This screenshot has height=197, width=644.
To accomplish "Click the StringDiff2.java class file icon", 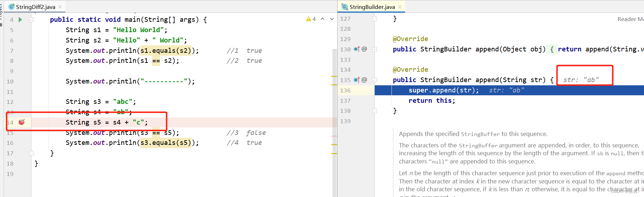I will [x=11, y=7].
